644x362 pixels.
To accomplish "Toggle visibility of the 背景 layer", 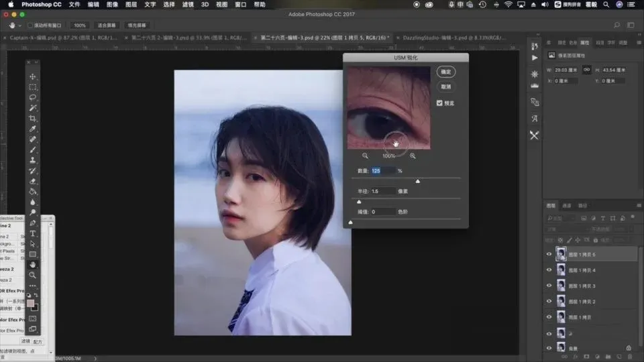I will click(x=549, y=348).
